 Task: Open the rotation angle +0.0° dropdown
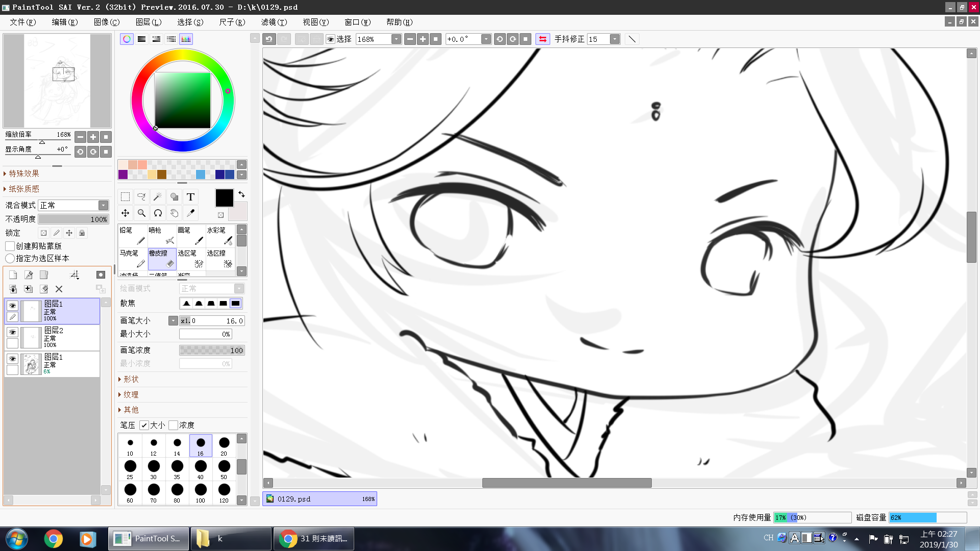pos(486,39)
